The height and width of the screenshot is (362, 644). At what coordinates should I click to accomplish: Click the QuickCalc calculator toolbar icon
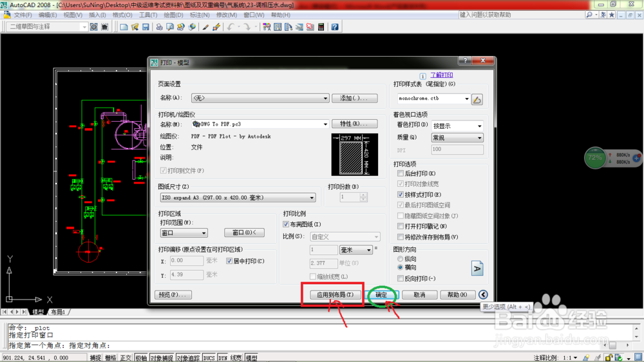click(321, 26)
